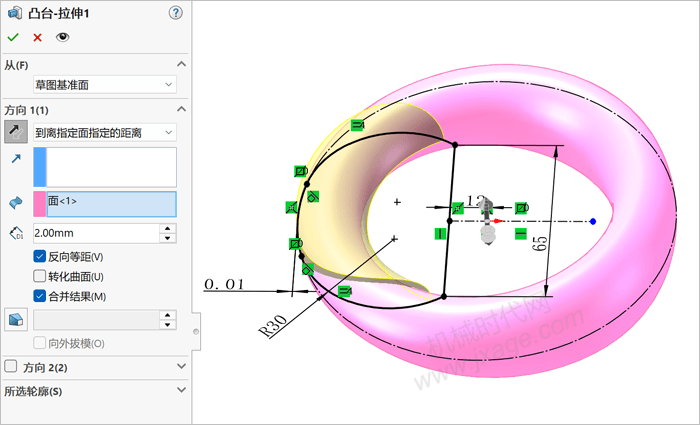Open the 到离指定面指定的距离 end condition dropdown
The image size is (700, 425).
point(105,132)
